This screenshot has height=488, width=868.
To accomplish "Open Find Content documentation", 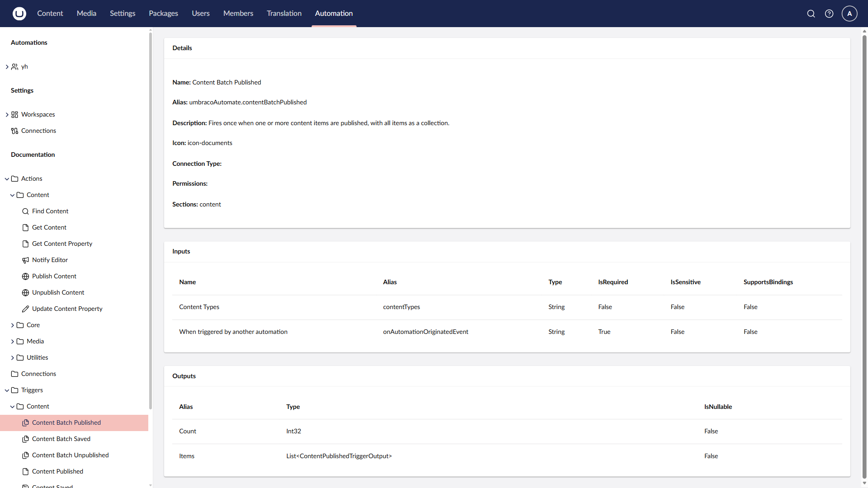I will (x=50, y=211).
